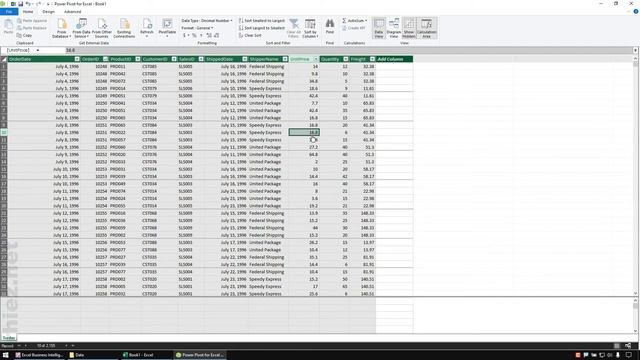Click Sort Smallest to Largest
The height and width of the screenshot is (360, 640).
262,20
